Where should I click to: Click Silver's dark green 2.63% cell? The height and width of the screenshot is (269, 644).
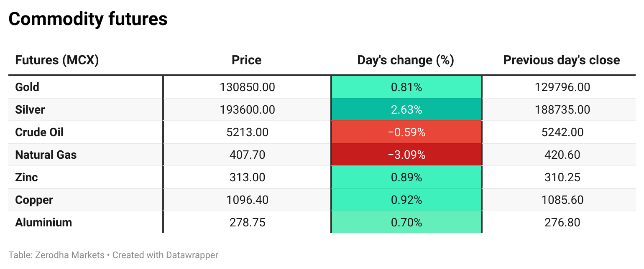pos(406,110)
